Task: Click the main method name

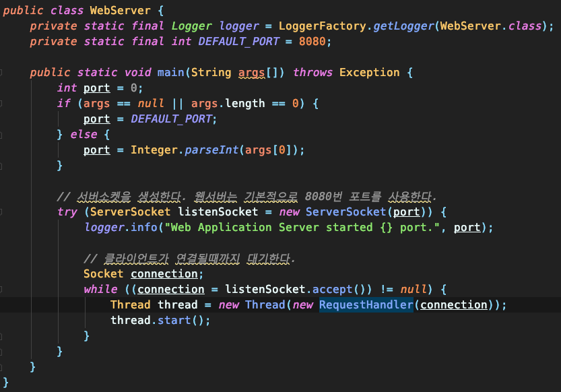Action: coord(170,73)
